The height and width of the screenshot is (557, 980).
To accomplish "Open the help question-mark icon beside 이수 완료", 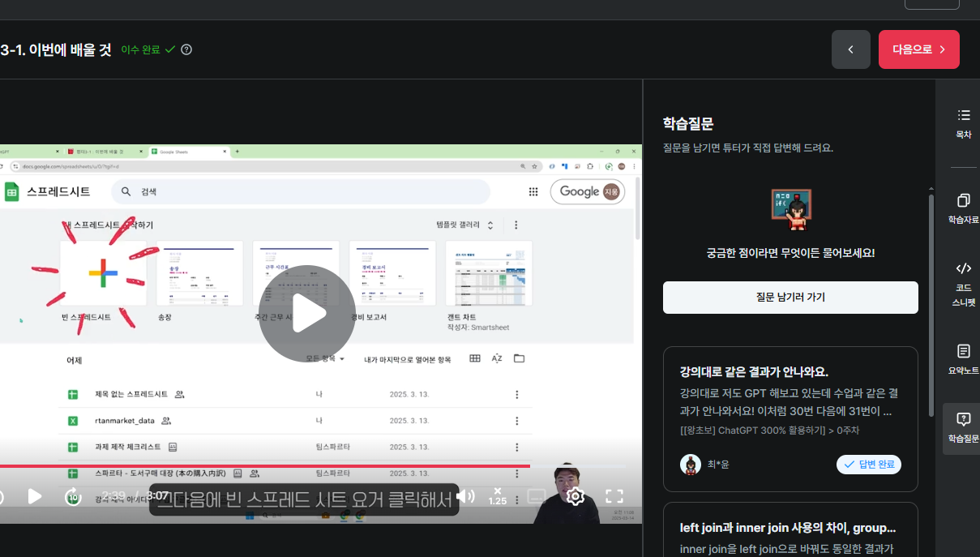I will tap(186, 49).
